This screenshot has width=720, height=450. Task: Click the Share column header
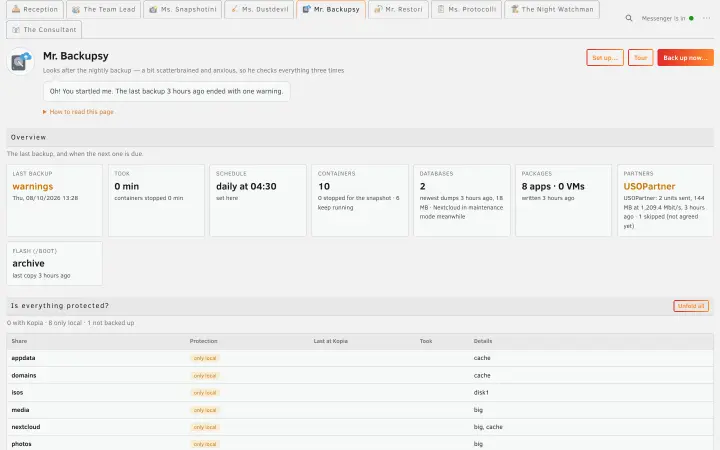(x=19, y=341)
